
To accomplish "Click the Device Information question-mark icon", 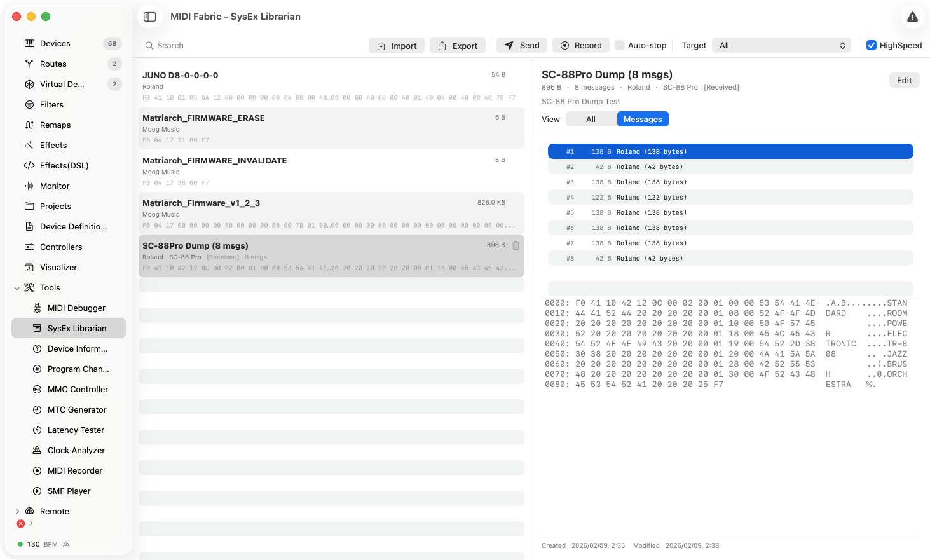I will [37, 348].
